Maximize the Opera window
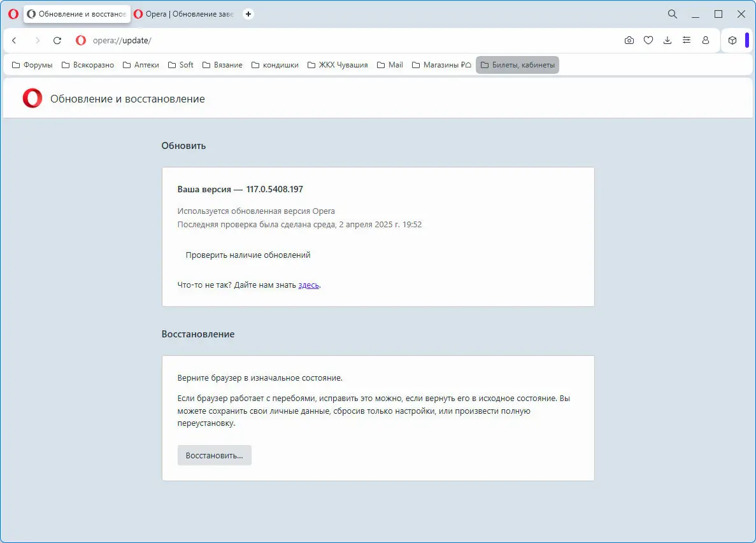The image size is (756, 543). point(718,14)
